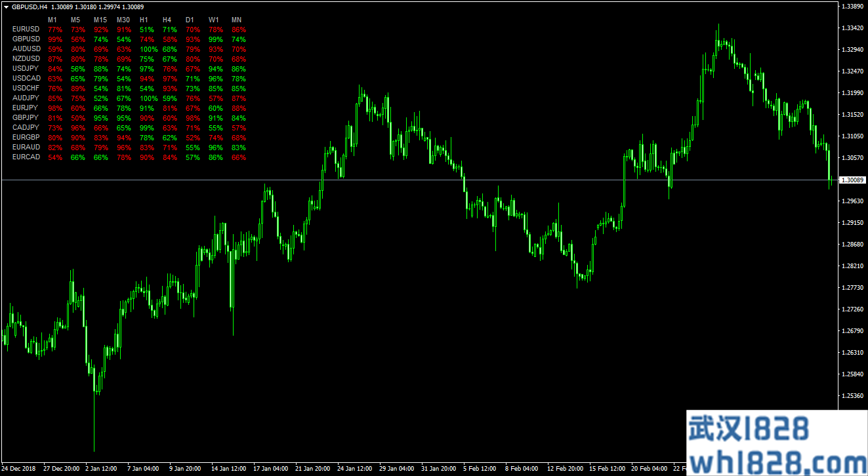Click AUDUSD's 100% value in H1 column
This screenshot has width=868, height=476.
(149, 49)
